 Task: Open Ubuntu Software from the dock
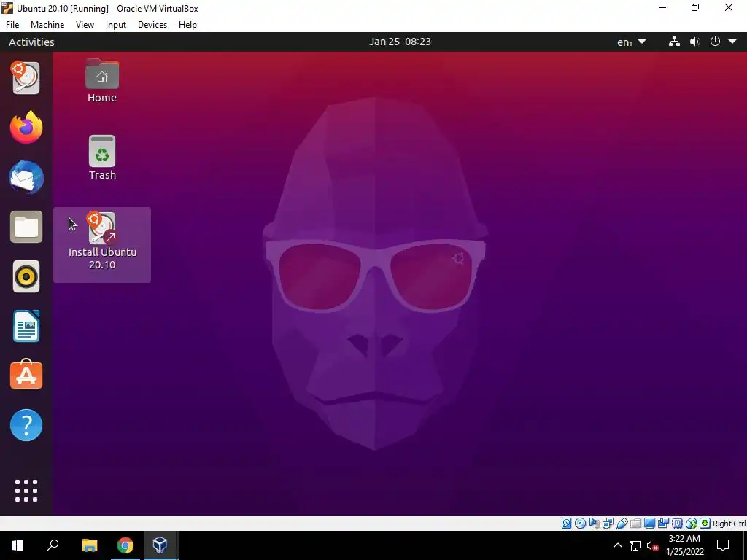coord(26,376)
